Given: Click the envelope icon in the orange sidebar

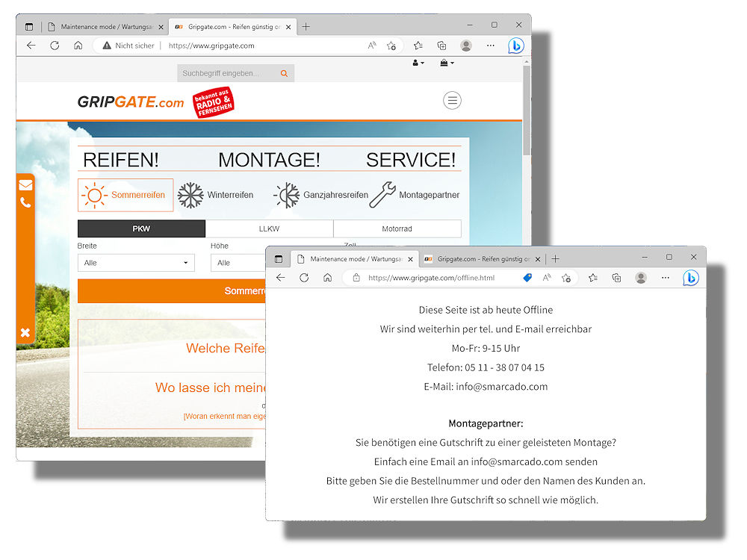Looking at the screenshot, I should (25, 185).
